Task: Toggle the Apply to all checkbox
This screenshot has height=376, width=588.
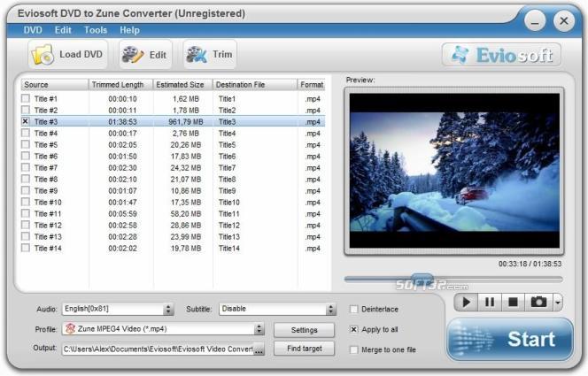Action: (353, 329)
